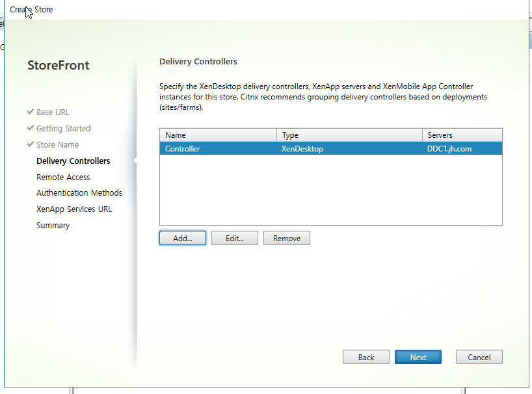Go Back to the previous step
Viewport: 532px width, 394px height.
coord(366,357)
